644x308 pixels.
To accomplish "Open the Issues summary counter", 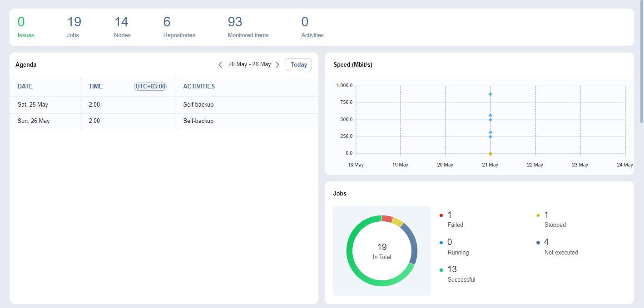I will coord(25,27).
